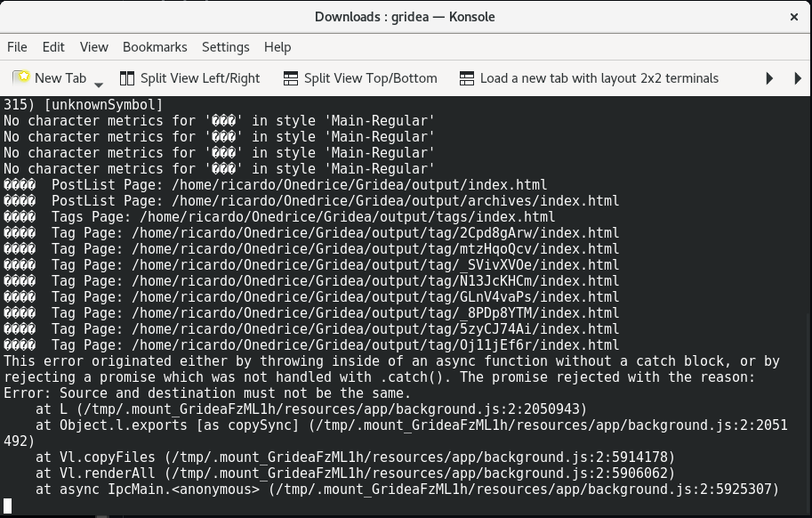Viewport: 812px width, 518px height.
Task: Open the View menu
Action: pyautogui.click(x=93, y=46)
